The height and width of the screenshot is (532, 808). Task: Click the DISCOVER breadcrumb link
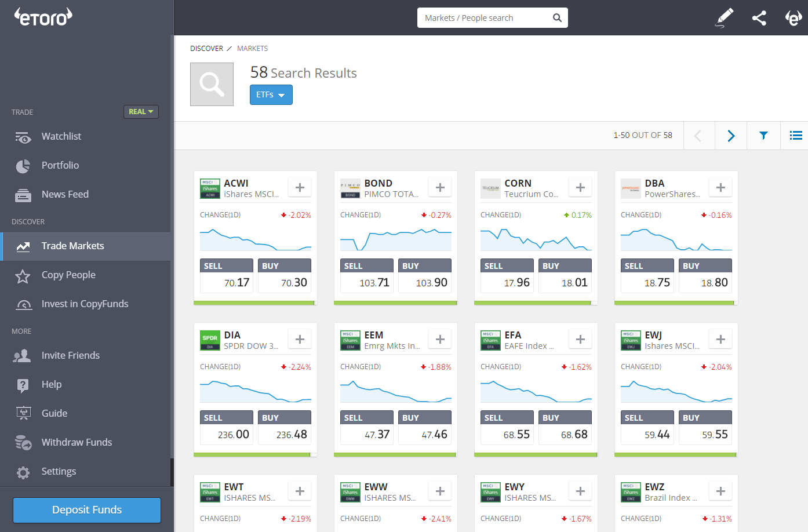(x=206, y=49)
